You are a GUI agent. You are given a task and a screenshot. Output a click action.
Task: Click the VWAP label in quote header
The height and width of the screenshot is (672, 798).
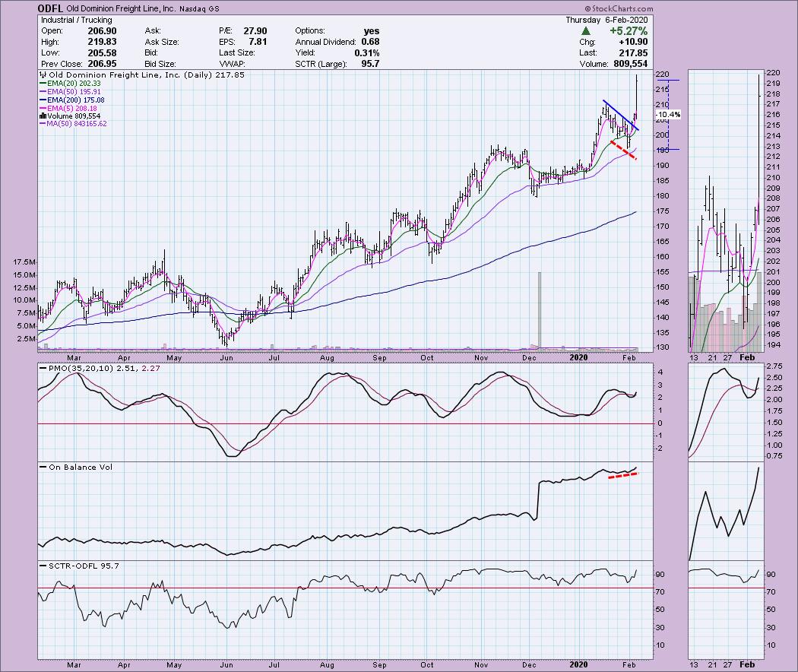tap(232, 64)
